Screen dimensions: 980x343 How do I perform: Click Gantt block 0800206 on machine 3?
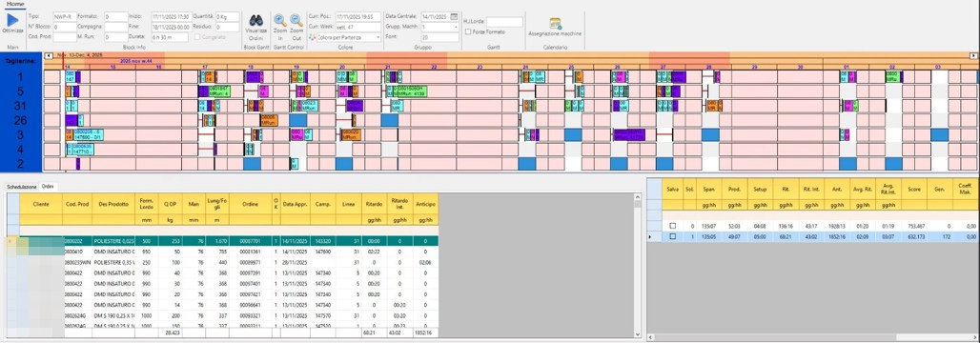coord(88,134)
